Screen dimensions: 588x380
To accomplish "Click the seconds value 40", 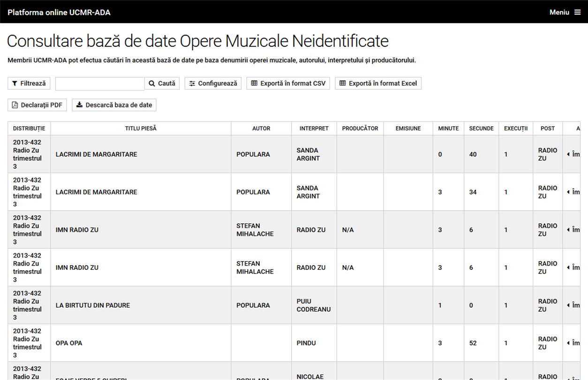I will tap(473, 154).
